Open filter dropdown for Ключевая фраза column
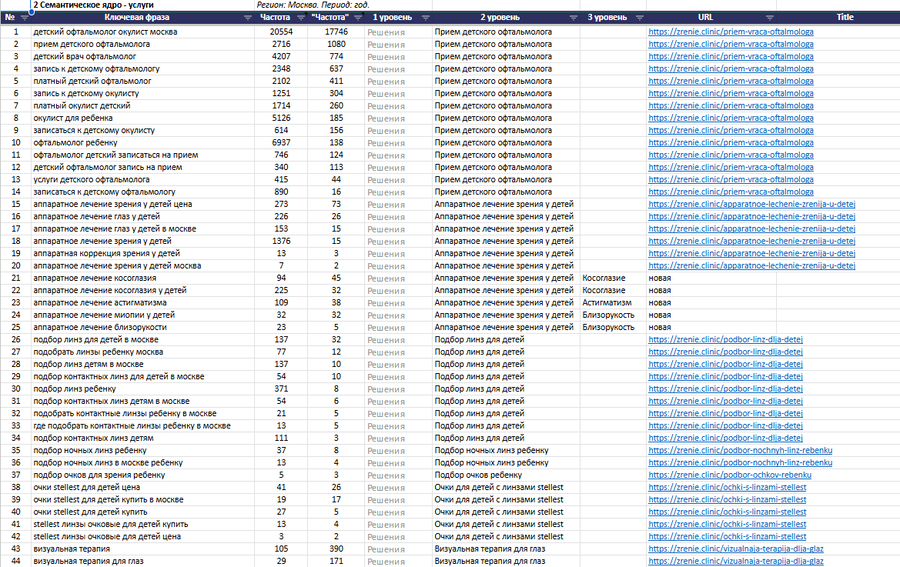 247,18
